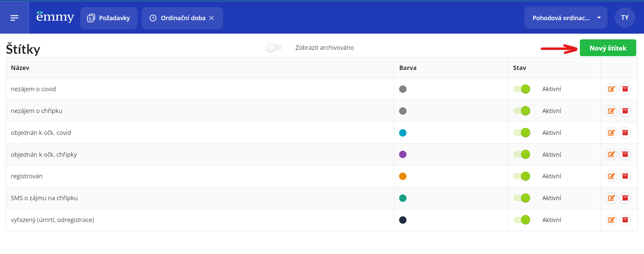The height and width of the screenshot is (254, 644).
Task: Archive the 'nezájem o covid' label
Action: click(625, 89)
